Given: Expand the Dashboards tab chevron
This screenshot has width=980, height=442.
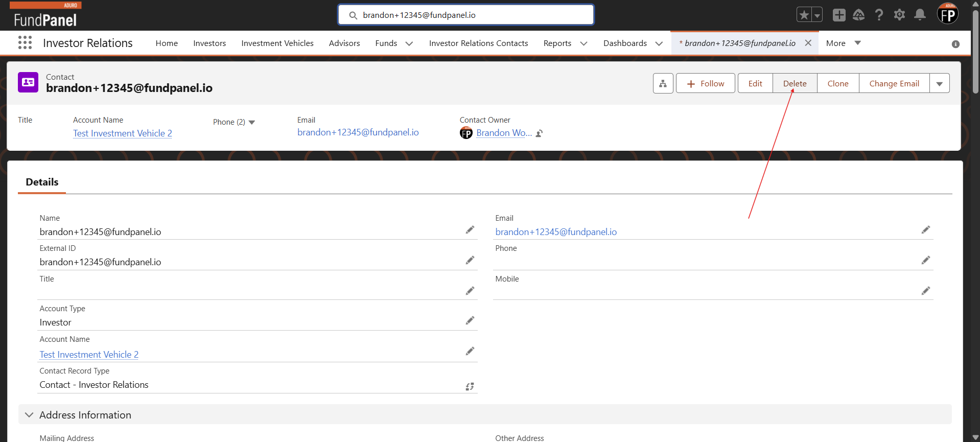Looking at the screenshot, I should [x=659, y=43].
